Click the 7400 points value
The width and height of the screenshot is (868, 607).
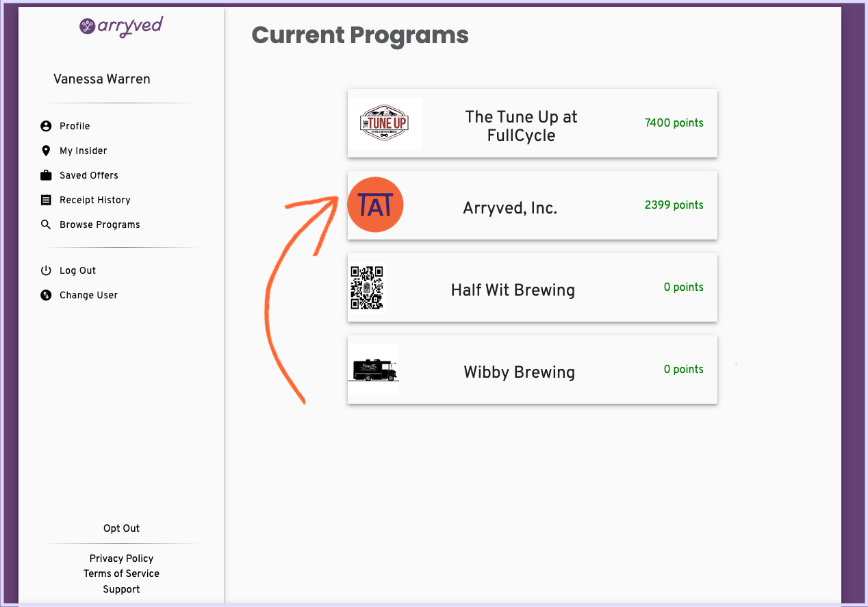(674, 123)
